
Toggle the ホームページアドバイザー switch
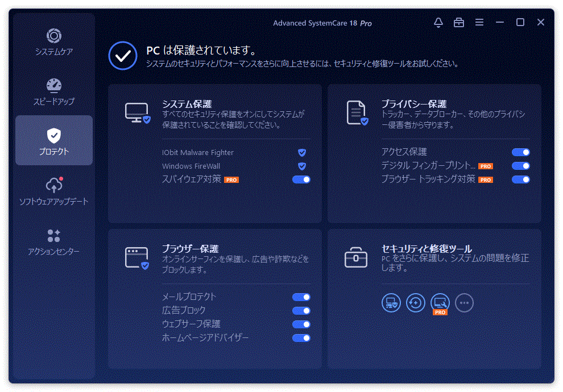tap(301, 338)
